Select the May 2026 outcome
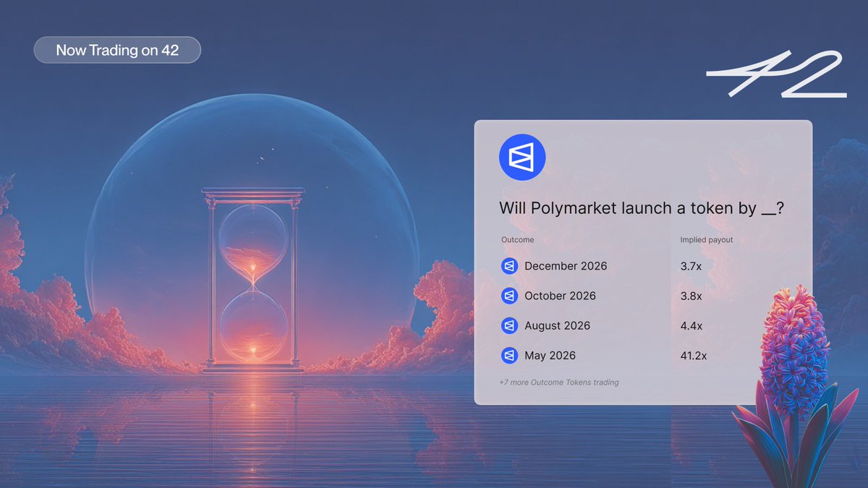Viewport: 868px width, 488px height. coord(550,356)
